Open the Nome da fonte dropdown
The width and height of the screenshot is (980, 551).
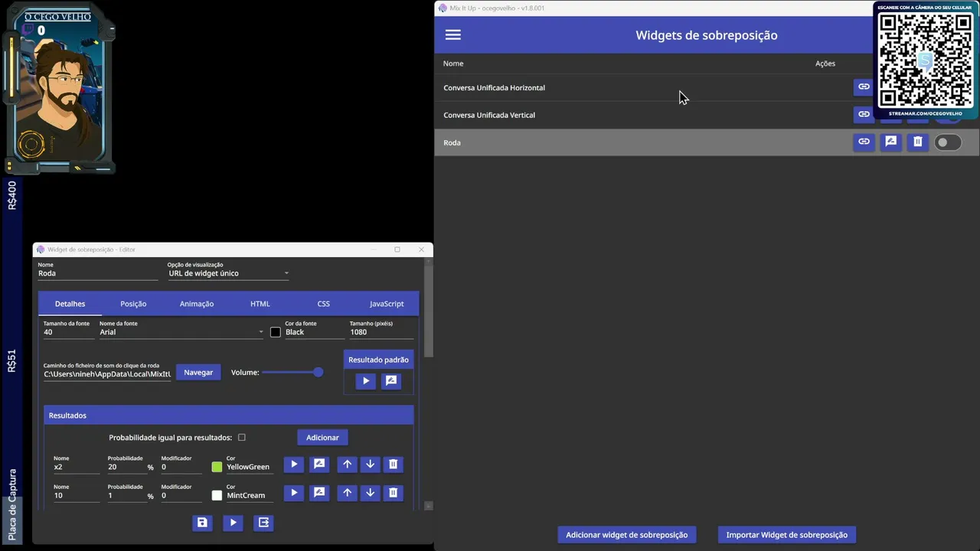181,332
